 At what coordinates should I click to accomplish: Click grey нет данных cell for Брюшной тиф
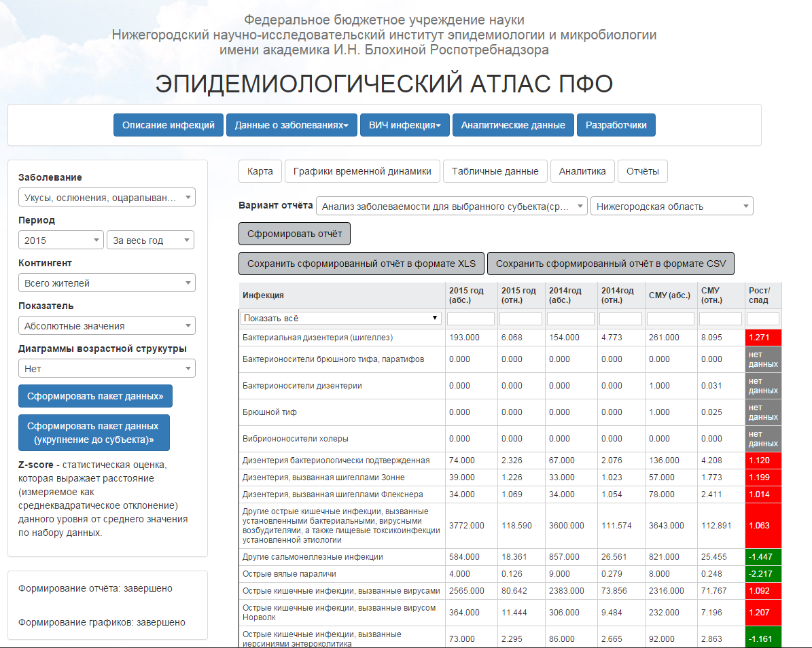pos(763,412)
